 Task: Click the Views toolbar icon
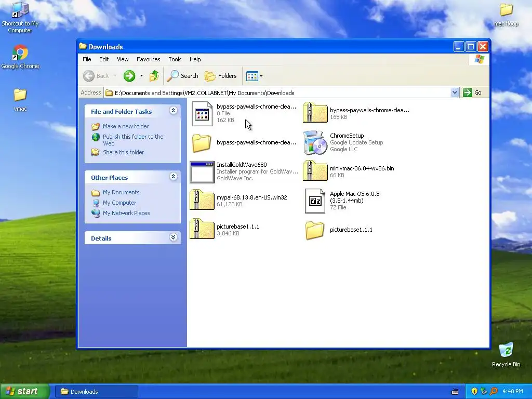(x=252, y=76)
